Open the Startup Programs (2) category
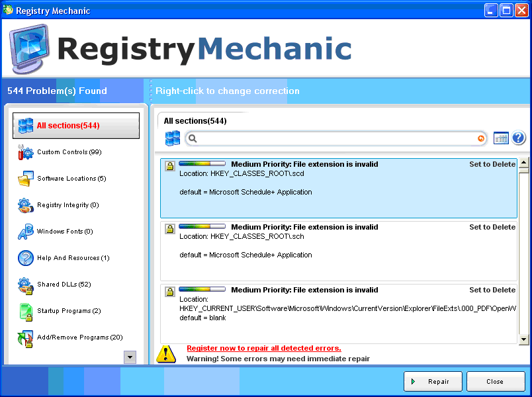Viewport: 532px width, 397px height. pos(60,311)
